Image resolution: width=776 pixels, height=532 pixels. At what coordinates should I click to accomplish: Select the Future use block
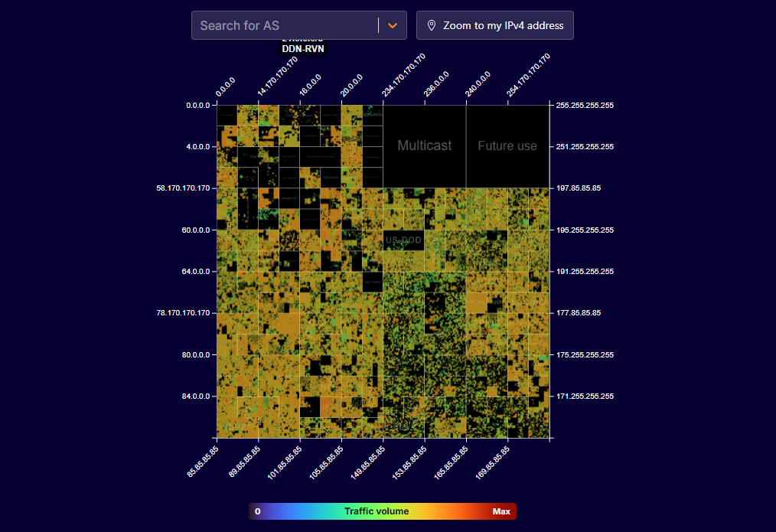(507, 145)
